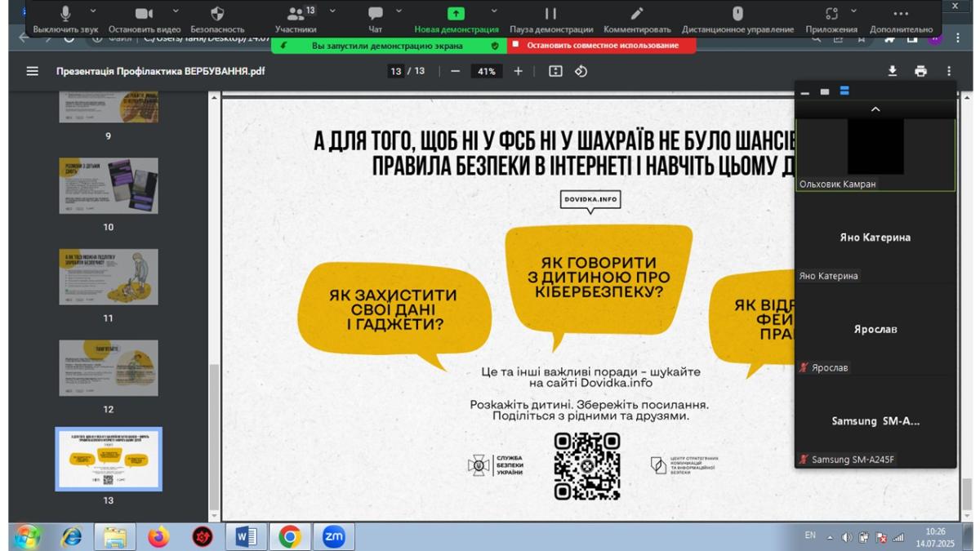
Task: Start a new screen share demonstration
Action: [456, 14]
